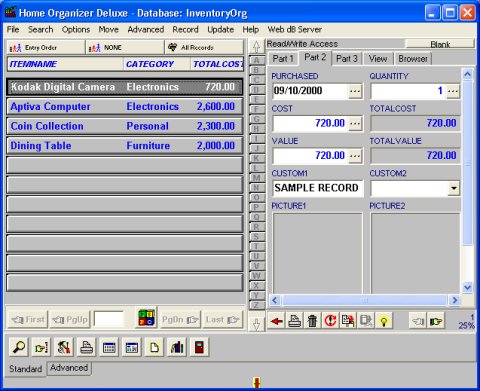Switch to the Browser tab
Image resolution: width=480 pixels, height=391 pixels.
(x=413, y=59)
